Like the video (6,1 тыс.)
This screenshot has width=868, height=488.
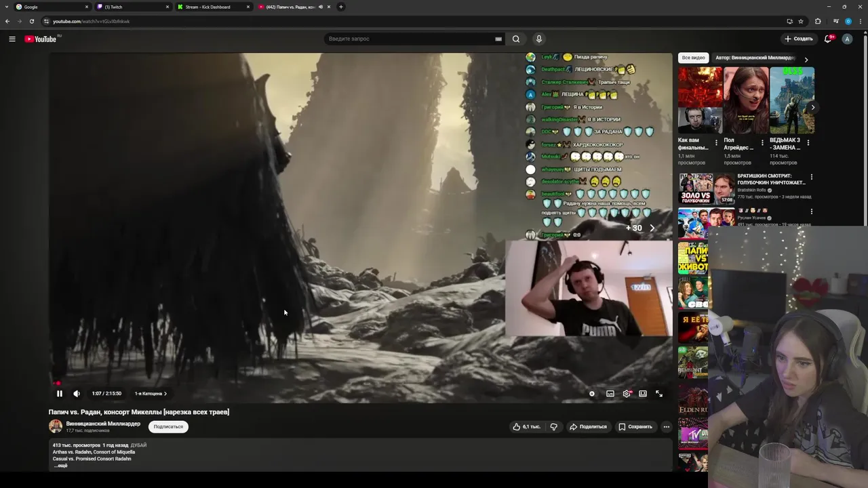[527, 427]
